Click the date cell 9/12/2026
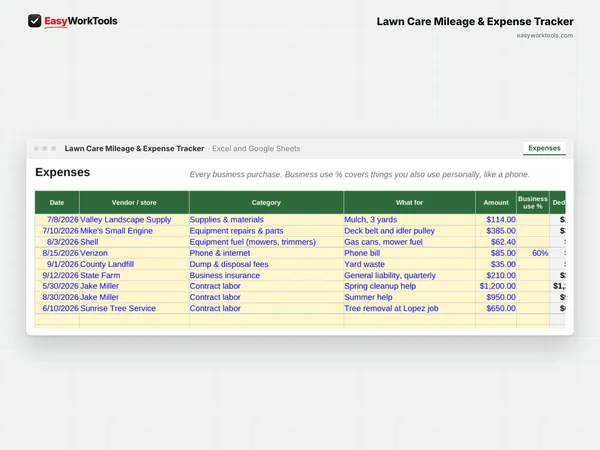 [57, 275]
